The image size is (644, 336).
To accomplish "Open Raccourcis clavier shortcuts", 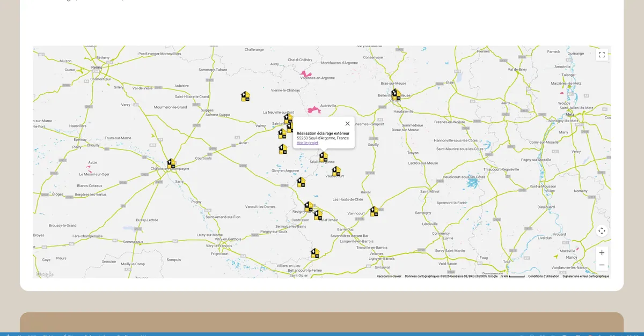I will click(x=389, y=277).
